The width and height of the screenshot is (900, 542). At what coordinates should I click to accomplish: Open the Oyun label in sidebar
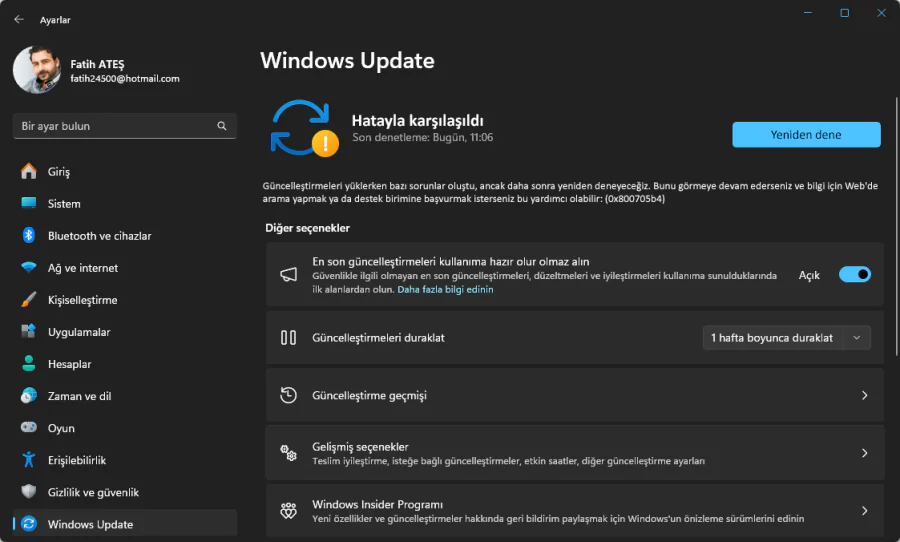point(61,428)
